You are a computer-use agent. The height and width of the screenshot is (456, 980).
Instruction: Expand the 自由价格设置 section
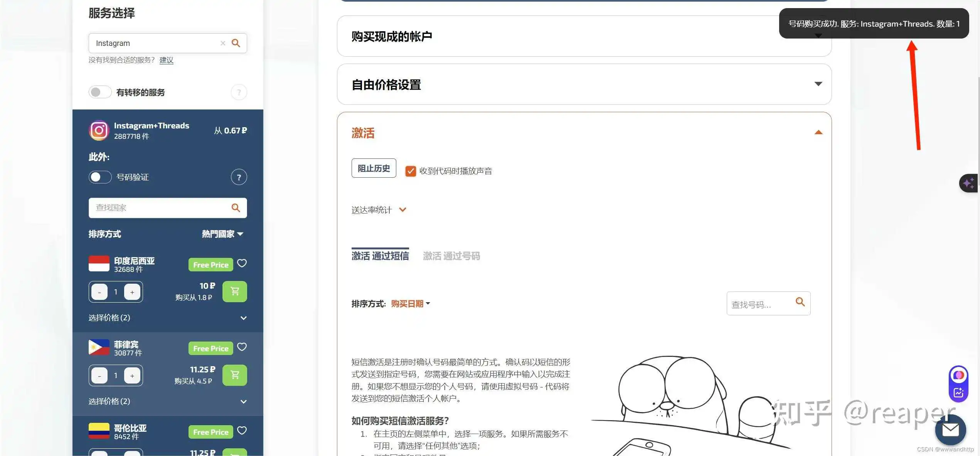(x=818, y=84)
